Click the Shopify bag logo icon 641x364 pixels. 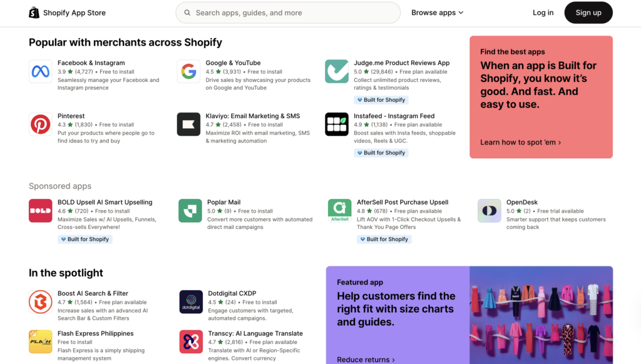(x=34, y=13)
